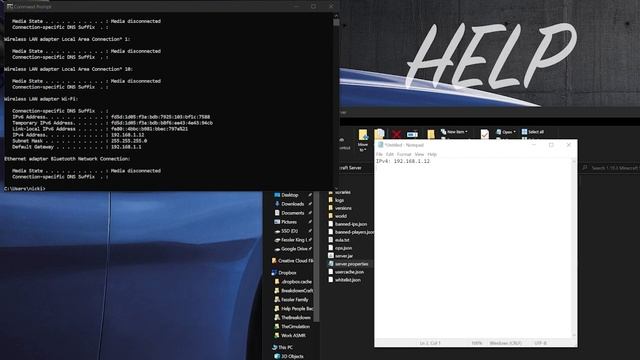Select eula.txt file
Screen dimensions: 640x360
(342, 240)
